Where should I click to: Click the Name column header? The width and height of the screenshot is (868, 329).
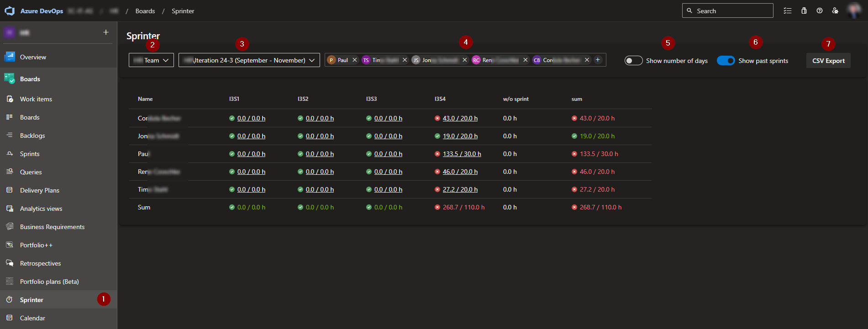(145, 99)
